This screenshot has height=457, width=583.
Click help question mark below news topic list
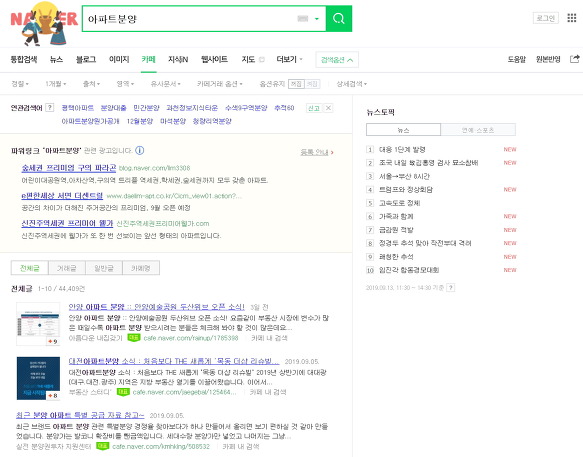pyautogui.click(x=450, y=287)
